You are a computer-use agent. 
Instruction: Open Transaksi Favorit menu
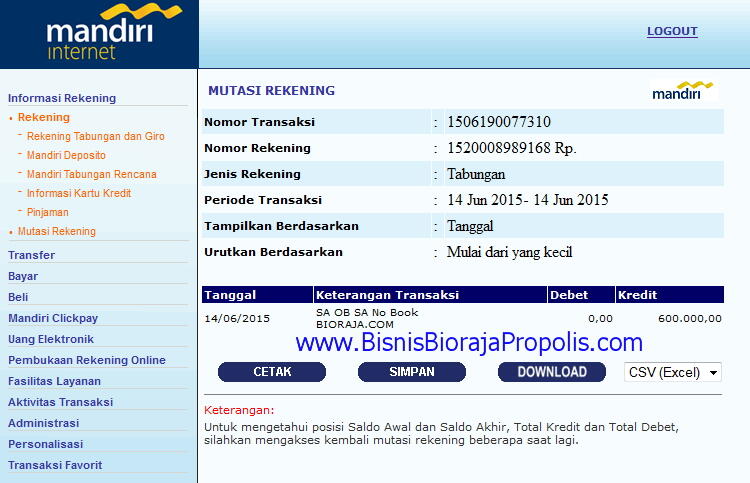click(x=55, y=465)
